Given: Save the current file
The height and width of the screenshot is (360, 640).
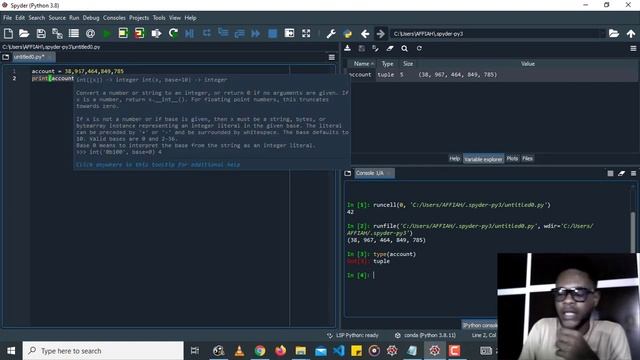Looking at the screenshot, I should click(41, 33).
